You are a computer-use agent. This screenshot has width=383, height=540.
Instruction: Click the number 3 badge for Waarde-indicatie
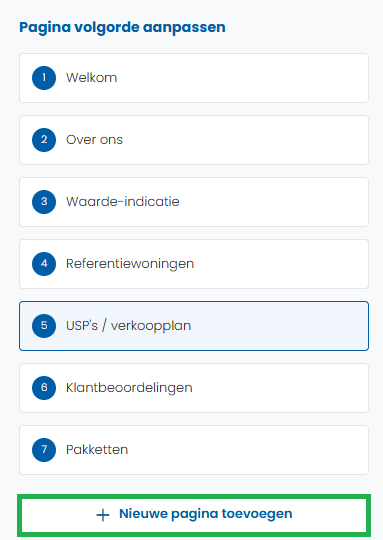44,202
